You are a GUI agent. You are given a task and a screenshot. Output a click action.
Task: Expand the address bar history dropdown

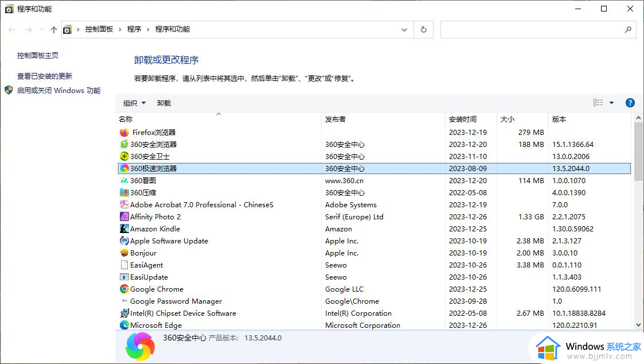point(404,30)
